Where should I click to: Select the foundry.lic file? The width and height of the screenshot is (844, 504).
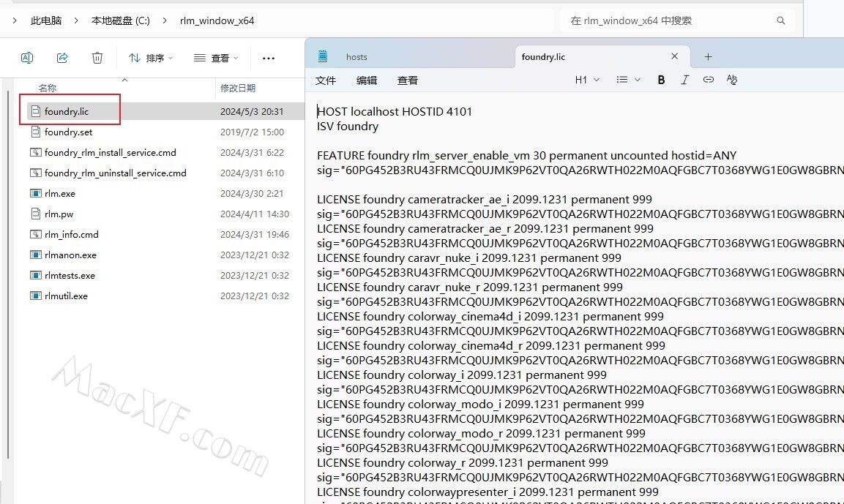pyautogui.click(x=67, y=111)
